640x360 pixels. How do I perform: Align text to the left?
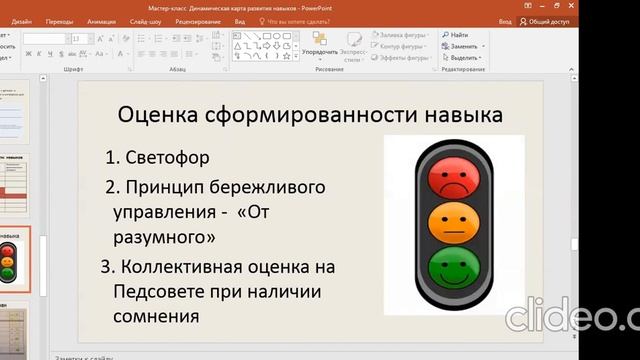pyautogui.click(x=141, y=54)
